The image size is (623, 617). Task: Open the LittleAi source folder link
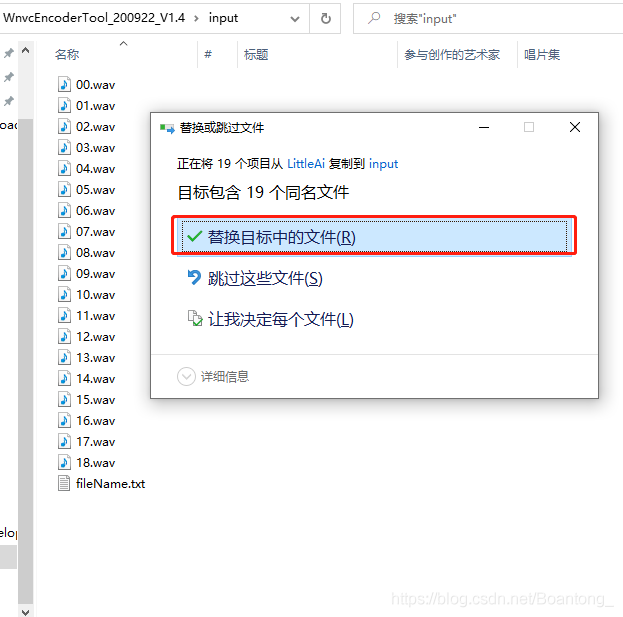[306, 164]
